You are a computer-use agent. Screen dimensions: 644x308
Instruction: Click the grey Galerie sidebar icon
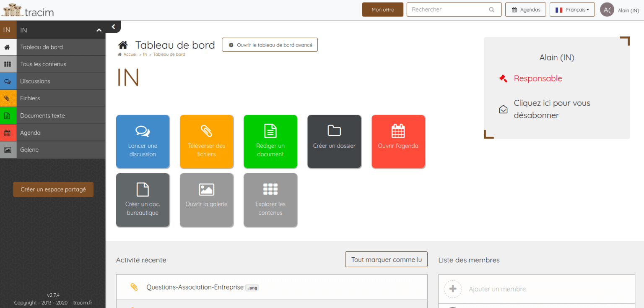8,150
